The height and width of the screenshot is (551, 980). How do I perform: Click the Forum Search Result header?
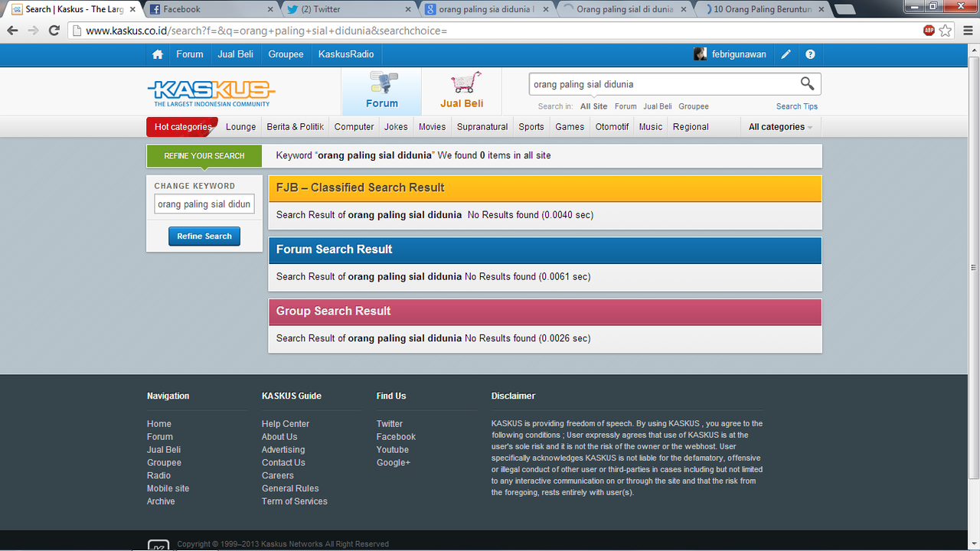[545, 249]
